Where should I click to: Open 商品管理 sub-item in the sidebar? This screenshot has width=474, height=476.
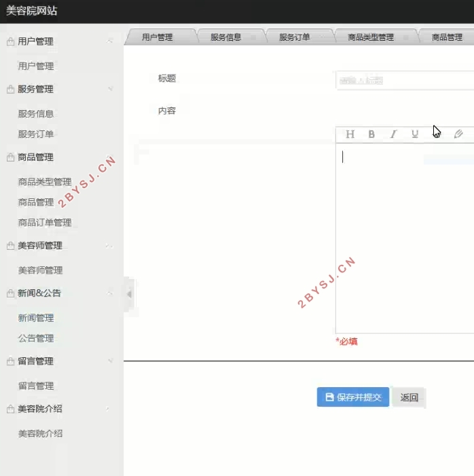[36, 202]
